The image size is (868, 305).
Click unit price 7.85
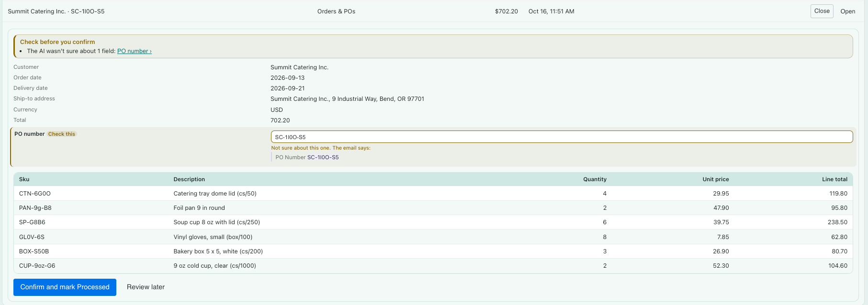(x=723, y=237)
